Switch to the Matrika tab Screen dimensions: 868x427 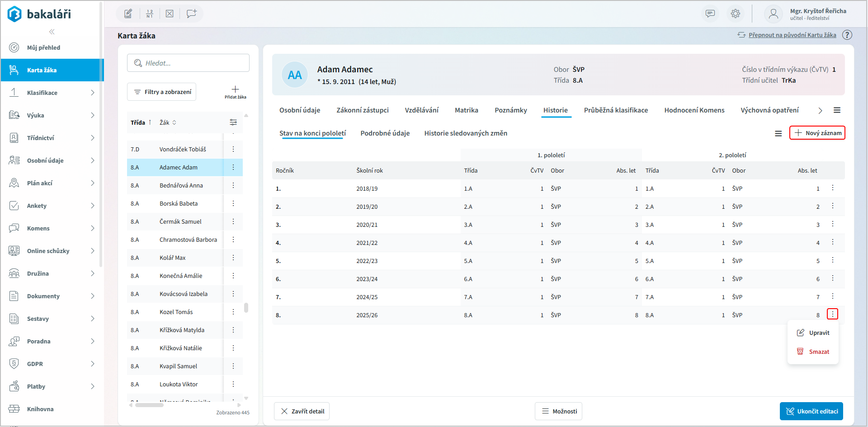pos(466,110)
